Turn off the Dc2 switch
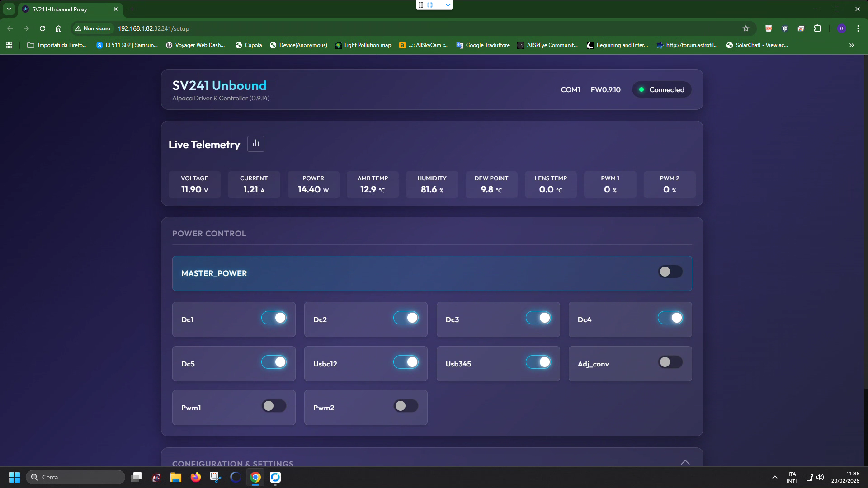 click(406, 318)
